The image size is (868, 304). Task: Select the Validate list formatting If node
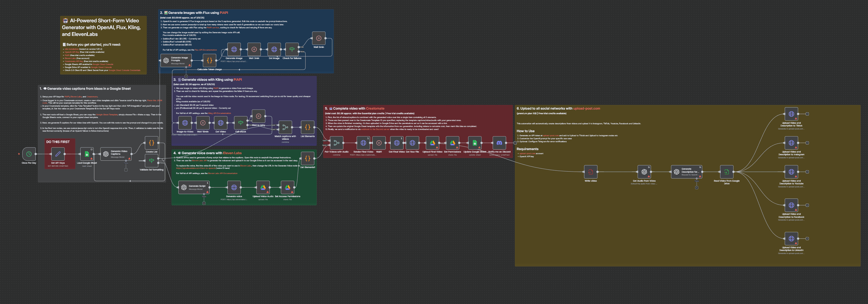coord(151,161)
